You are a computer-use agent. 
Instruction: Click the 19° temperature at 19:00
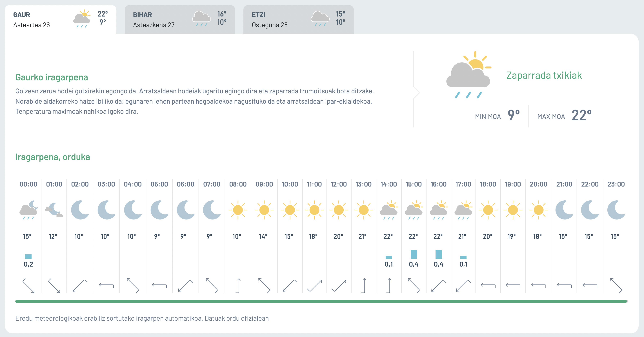(512, 236)
